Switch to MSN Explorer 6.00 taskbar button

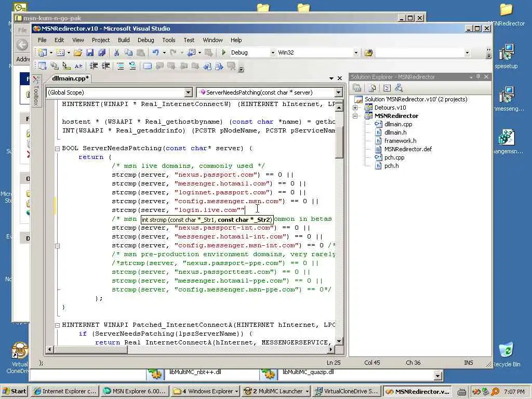pos(135,391)
